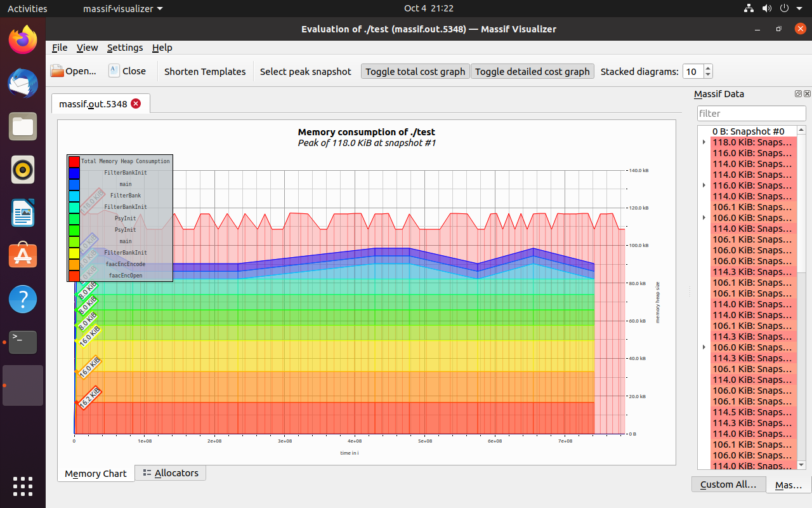812x508 pixels.
Task: Open Terminal from the dock
Action: click(23, 342)
